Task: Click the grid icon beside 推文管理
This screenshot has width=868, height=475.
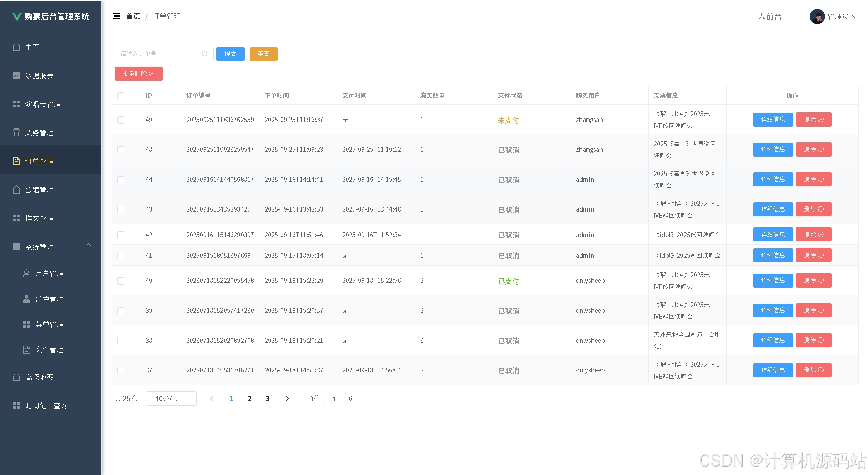Action: (x=16, y=218)
